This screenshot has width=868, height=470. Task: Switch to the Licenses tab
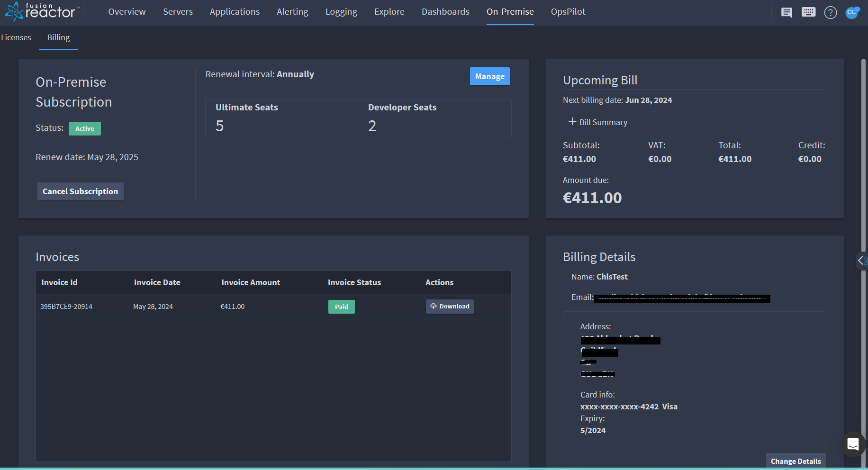click(16, 37)
